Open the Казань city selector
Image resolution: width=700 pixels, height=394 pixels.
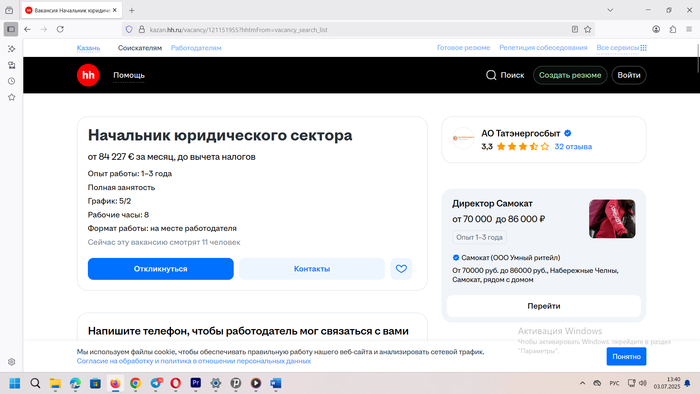tap(88, 48)
